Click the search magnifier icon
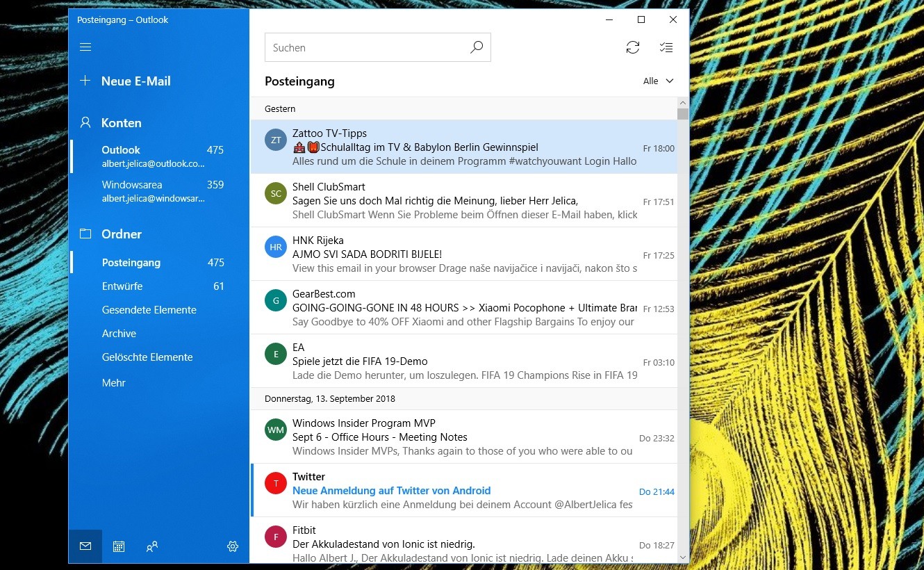Screen dimensions: 924x570 [x=476, y=48]
